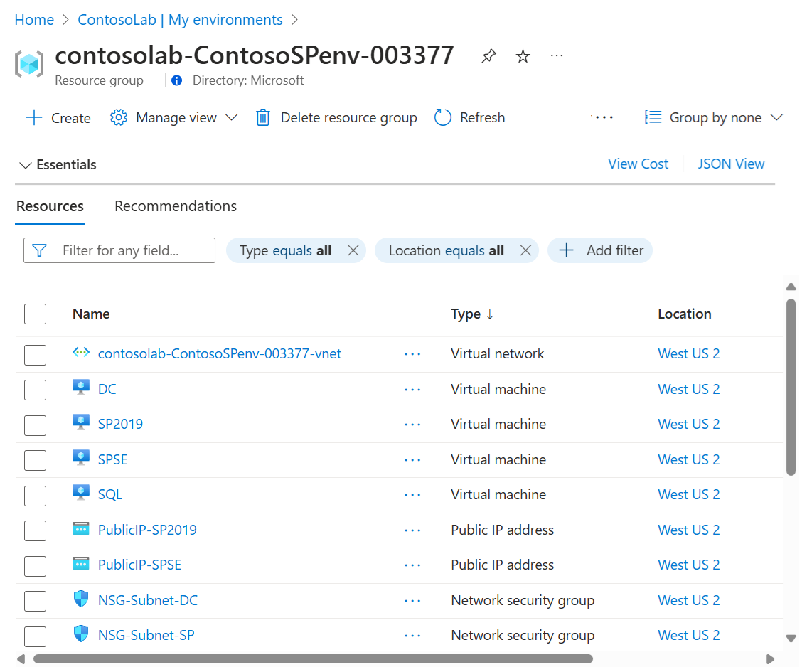The height and width of the screenshot is (672, 807).
Task: Click the Add filter button
Action: (x=600, y=250)
